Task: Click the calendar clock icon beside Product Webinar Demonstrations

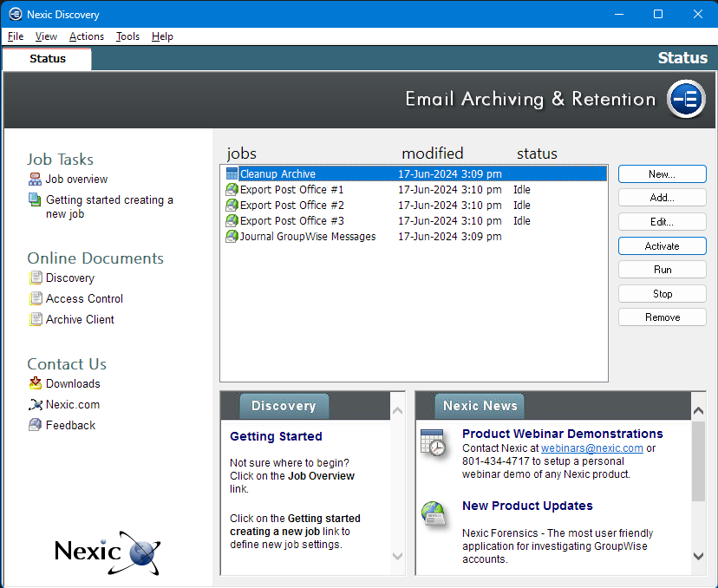Action: [x=433, y=443]
